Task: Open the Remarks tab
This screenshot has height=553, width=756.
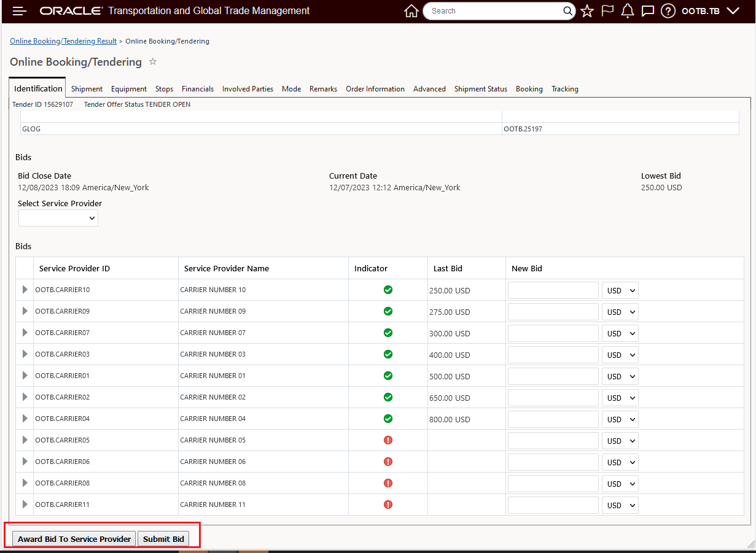Action: point(323,89)
